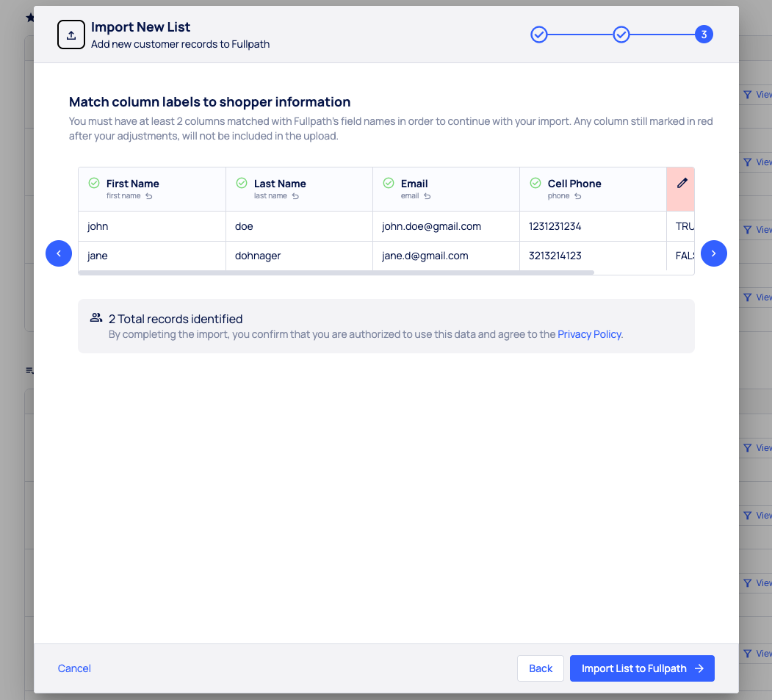
Task: Click green checkmark on Last Name header
Action: [242, 183]
